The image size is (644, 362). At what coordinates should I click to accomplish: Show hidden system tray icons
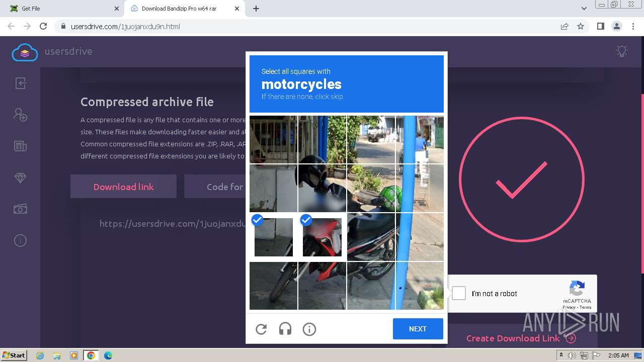coord(561,355)
